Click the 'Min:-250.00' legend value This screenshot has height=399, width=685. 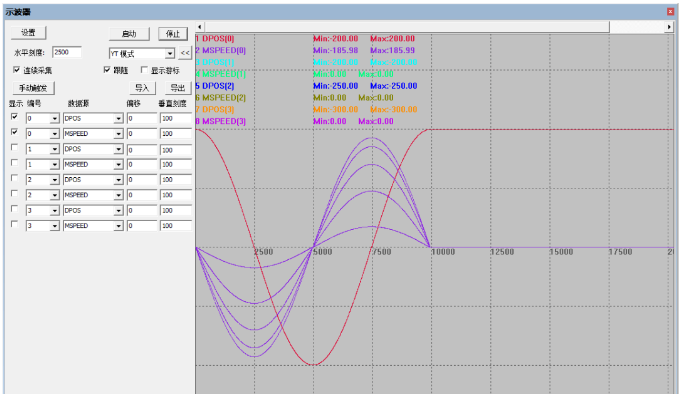336,86
